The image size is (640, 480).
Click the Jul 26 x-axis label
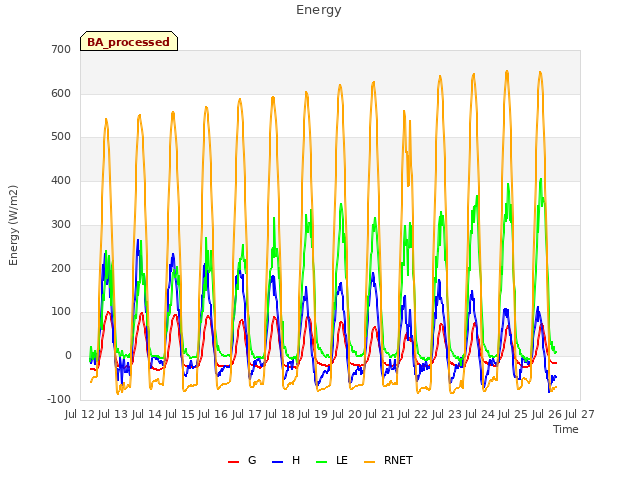pos(547,415)
